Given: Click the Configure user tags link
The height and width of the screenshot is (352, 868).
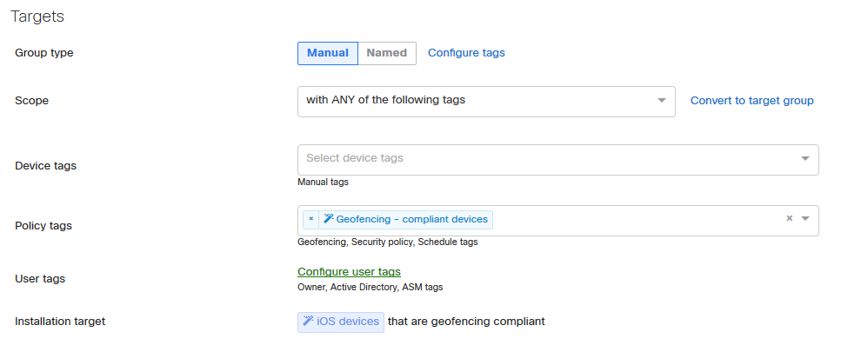Looking at the screenshot, I should click(350, 272).
